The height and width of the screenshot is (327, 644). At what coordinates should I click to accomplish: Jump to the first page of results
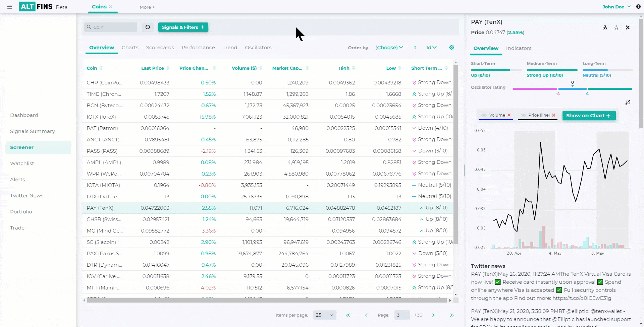(x=348, y=315)
